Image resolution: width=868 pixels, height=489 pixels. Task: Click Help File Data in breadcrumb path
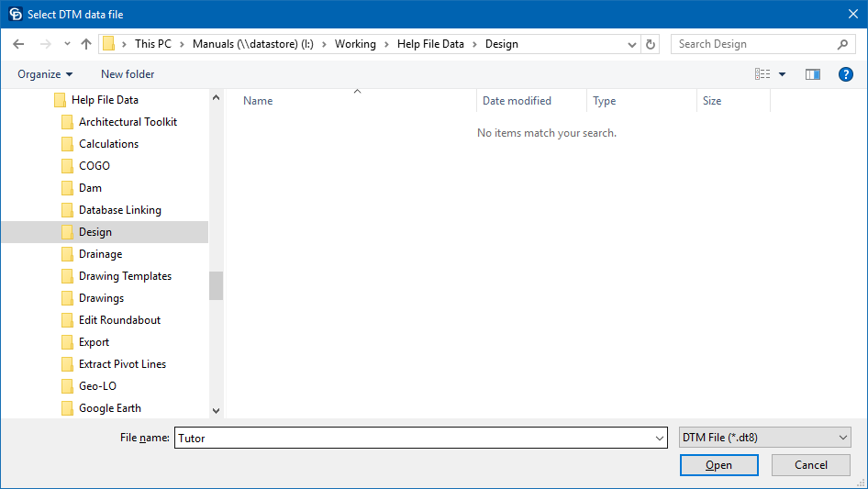(429, 44)
